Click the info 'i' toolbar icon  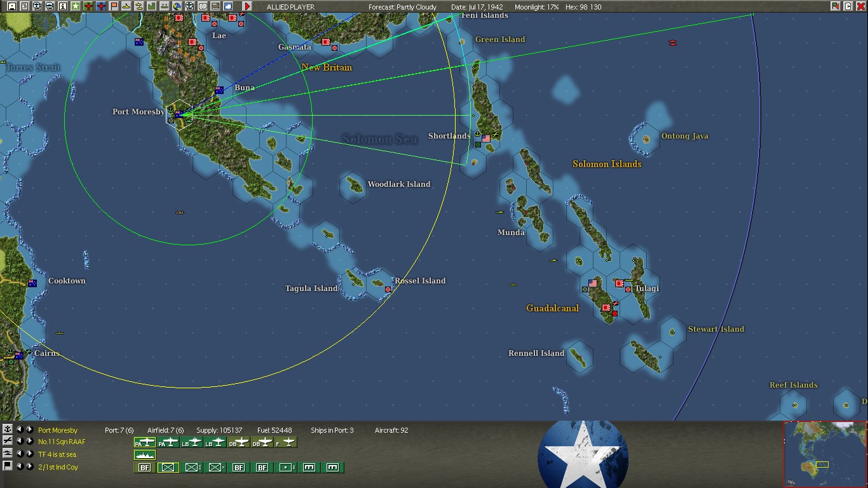pos(63,6)
